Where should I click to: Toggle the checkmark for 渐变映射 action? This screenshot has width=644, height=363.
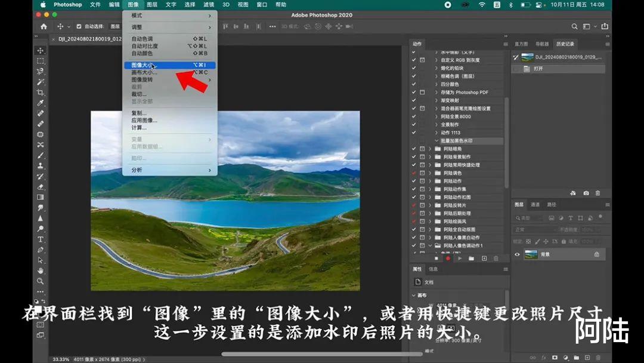coord(414,100)
